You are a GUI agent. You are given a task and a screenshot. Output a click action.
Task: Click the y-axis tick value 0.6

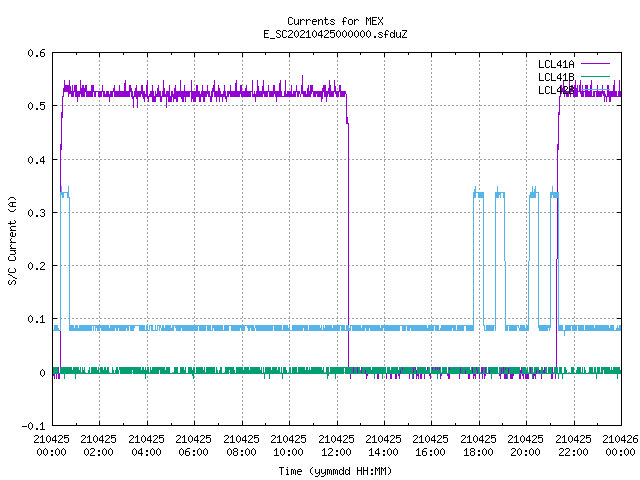[x=36, y=53]
